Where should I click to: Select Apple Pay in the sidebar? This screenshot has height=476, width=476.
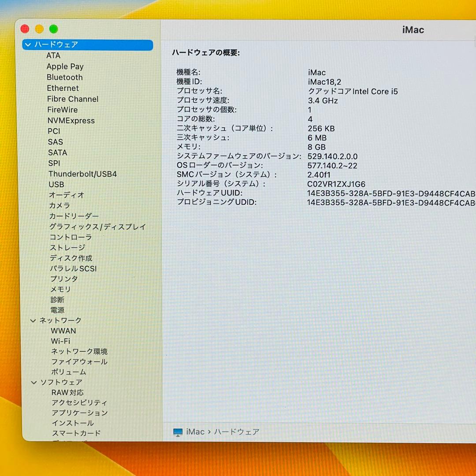click(65, 66)
